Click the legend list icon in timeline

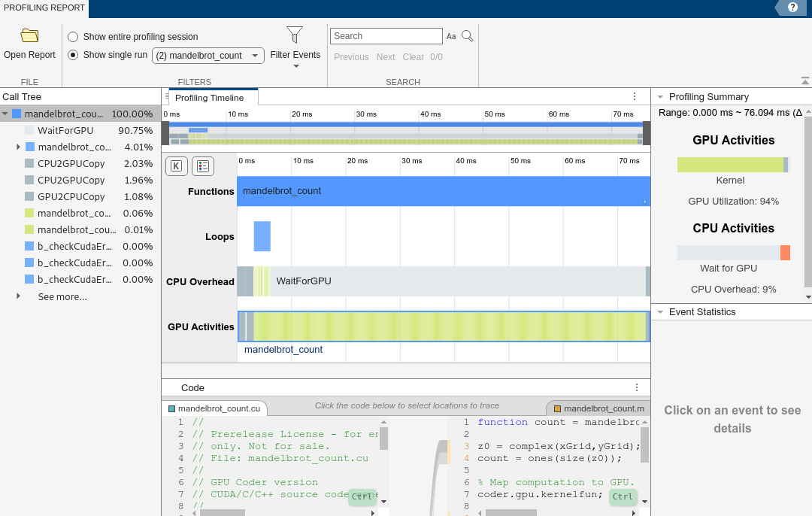point(202,166)
